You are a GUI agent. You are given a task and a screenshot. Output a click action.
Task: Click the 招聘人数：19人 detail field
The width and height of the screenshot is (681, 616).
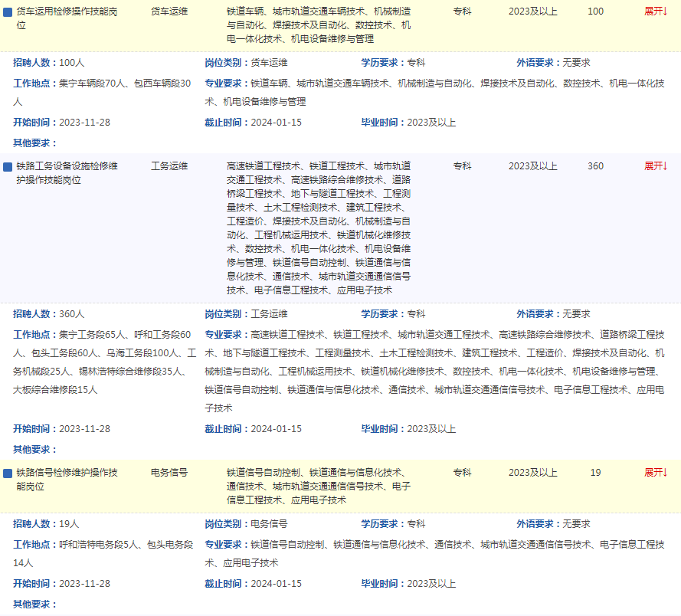(46, 524)
